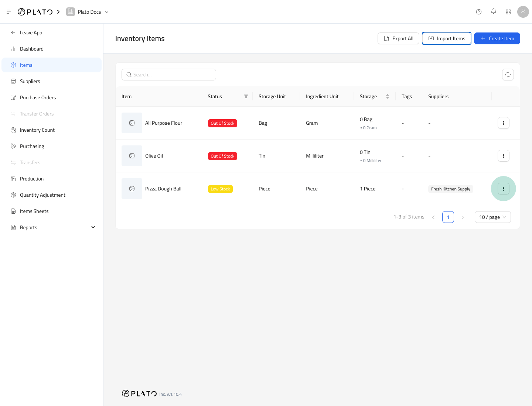This screenshot has height=406, width=532.
Task: Open user profile avatar
Action: (523, 12)
